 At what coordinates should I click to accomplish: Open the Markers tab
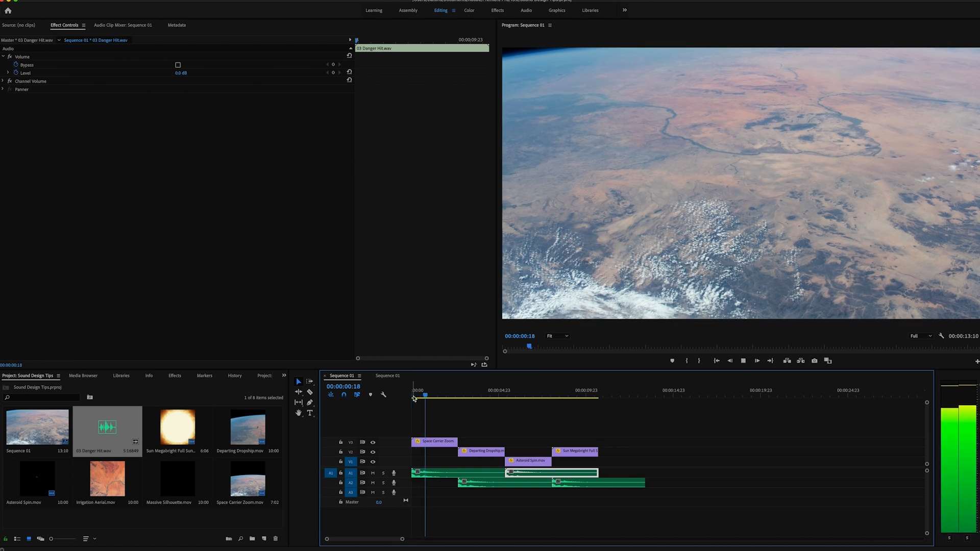click(205, 375)
